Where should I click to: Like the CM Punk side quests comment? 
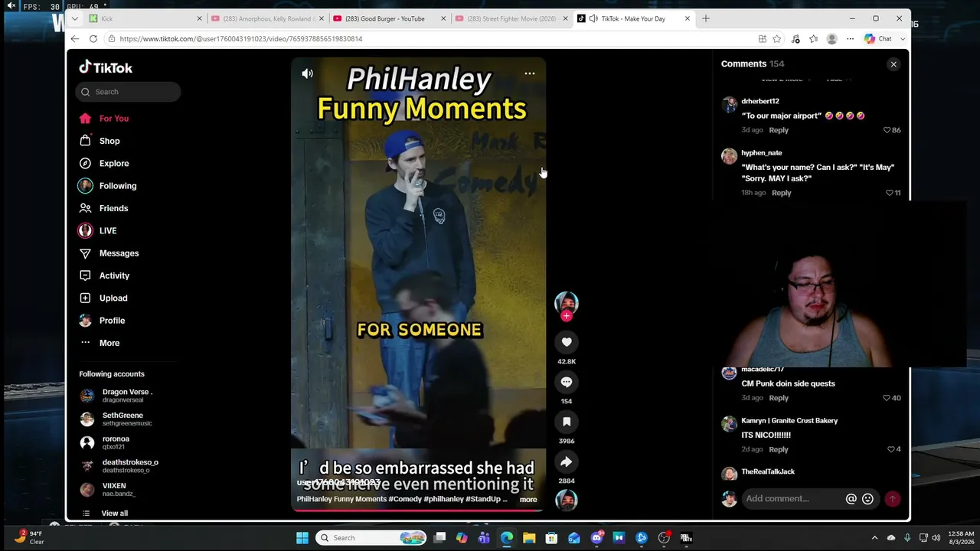point(887,398)
